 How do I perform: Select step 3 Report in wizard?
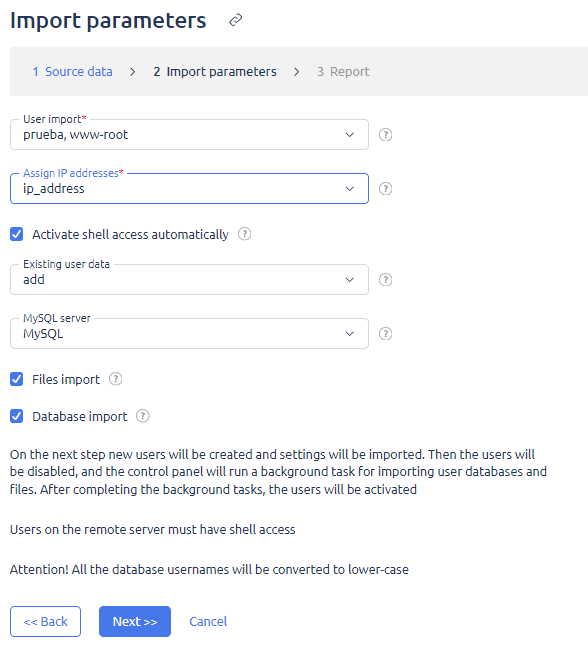click(x=343, y=72)
